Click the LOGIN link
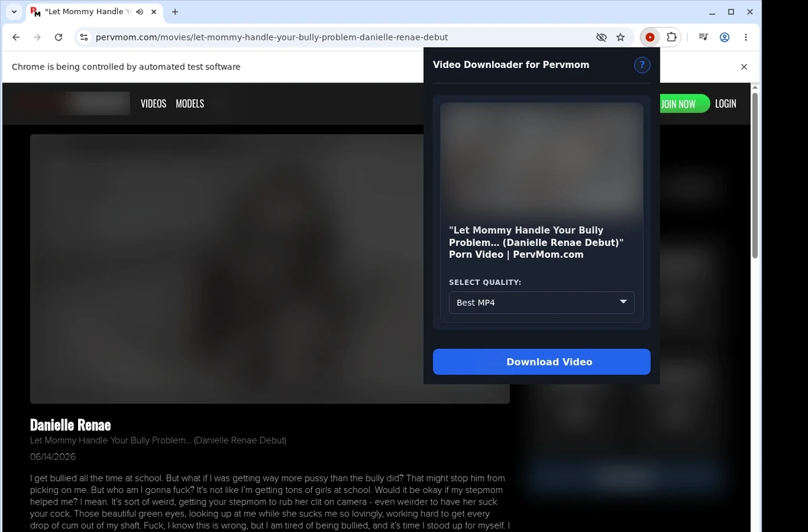The height and width of the screenshot is (532, 808). 726,104
